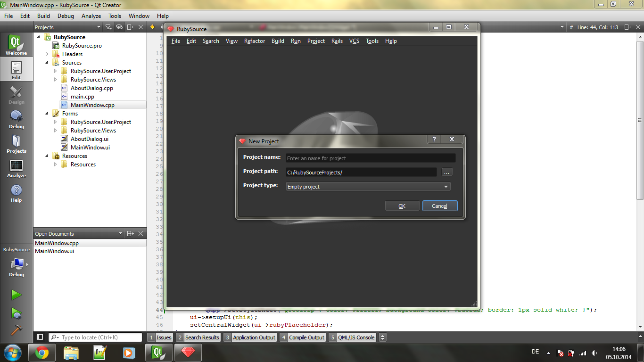This screenshot has height=362, width=644.
Task: Confirm New Project with OK
Action: (402, 206)
